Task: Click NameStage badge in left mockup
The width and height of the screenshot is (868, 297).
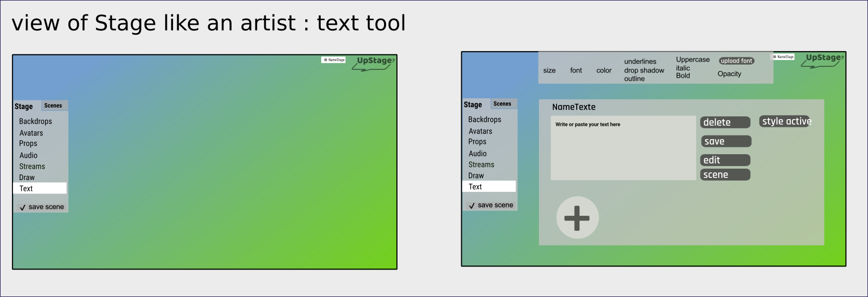Action: pyautogui.click(x=334, y=60)
